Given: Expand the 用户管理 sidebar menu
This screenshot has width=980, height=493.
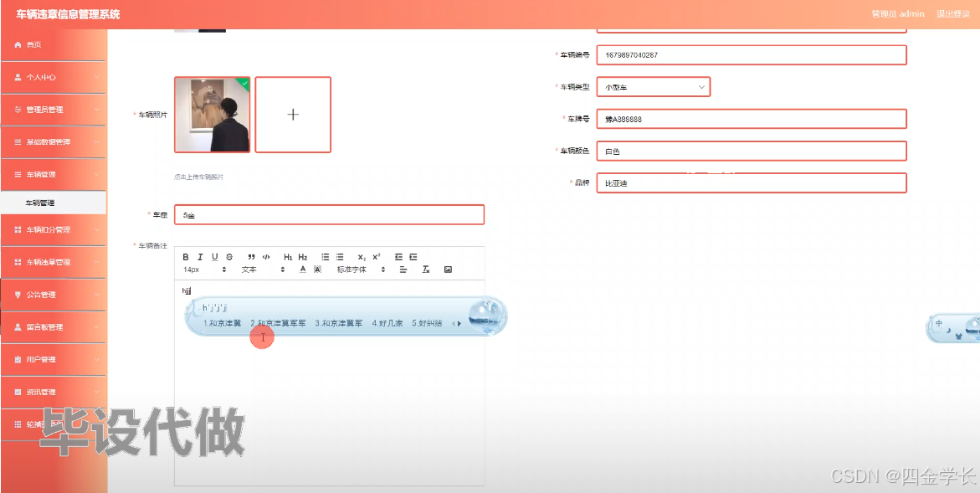Looking at the screenshot, I should click(x=53, y=359).
